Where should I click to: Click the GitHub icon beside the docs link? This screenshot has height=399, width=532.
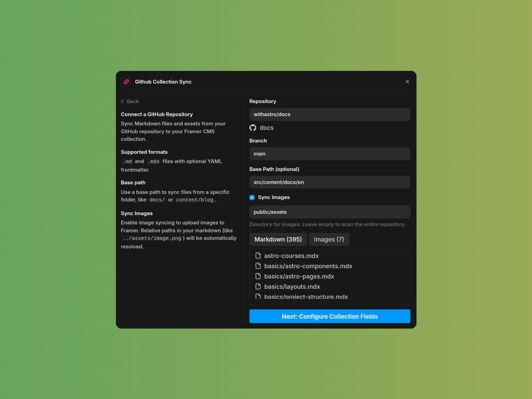point(252,128)
